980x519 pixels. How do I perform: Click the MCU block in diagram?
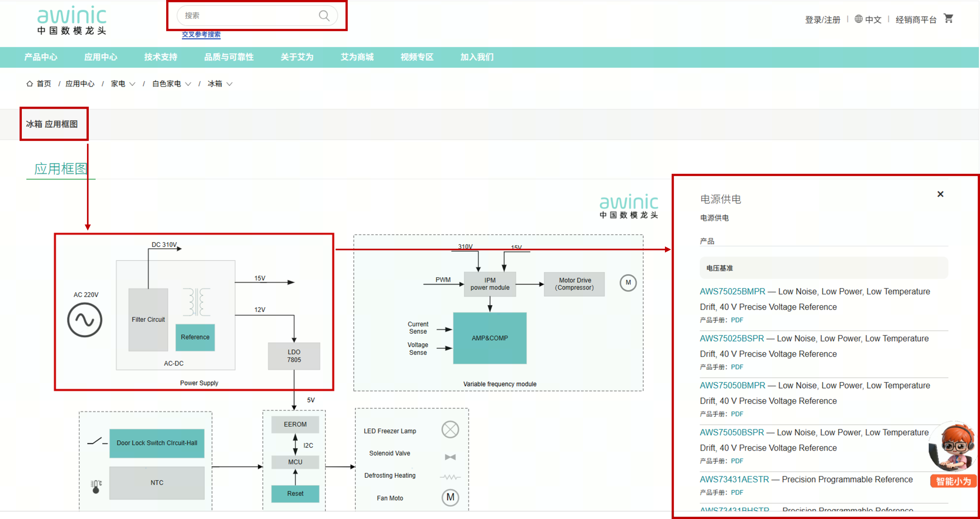point(295,462)
